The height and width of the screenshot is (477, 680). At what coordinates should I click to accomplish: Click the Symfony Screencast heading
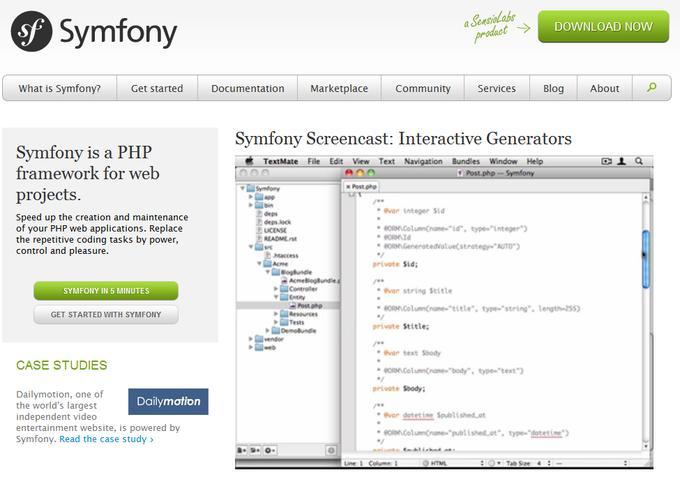coord(403,139)
